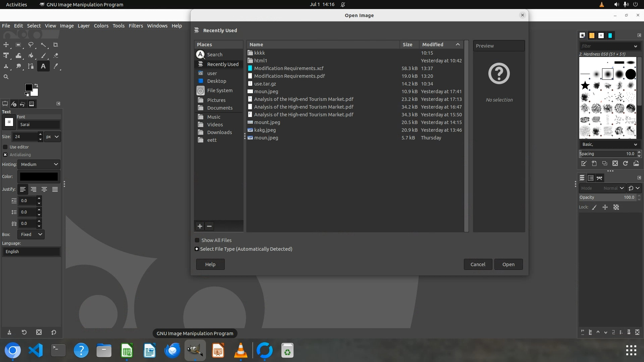Screen dimensions: 644x362
Task: Select the Crop tool
Action: click(56, 45)
